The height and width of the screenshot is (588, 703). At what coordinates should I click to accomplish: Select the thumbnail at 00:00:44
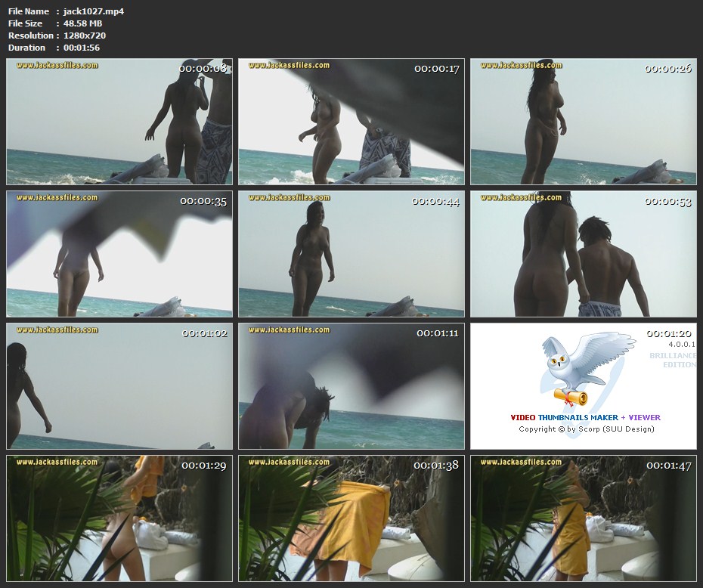pos(351,254)
